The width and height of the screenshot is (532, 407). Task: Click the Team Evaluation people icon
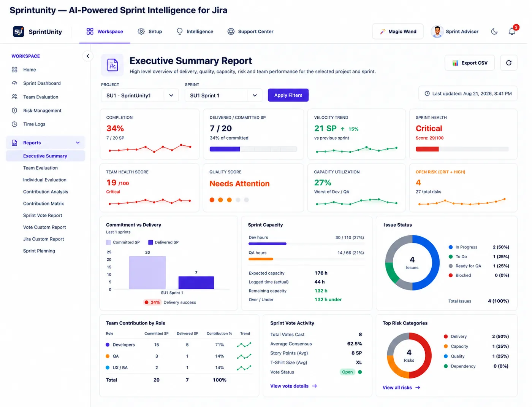point(14,97)
